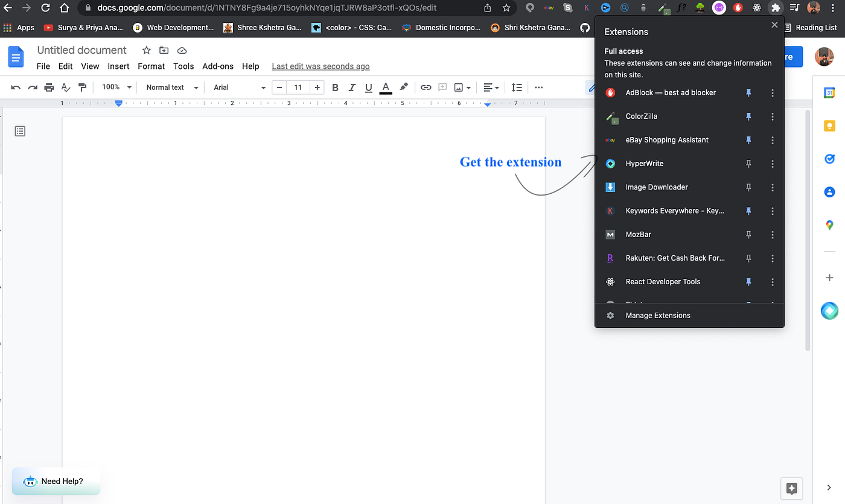Click Manage Extensions

(657, 315)
